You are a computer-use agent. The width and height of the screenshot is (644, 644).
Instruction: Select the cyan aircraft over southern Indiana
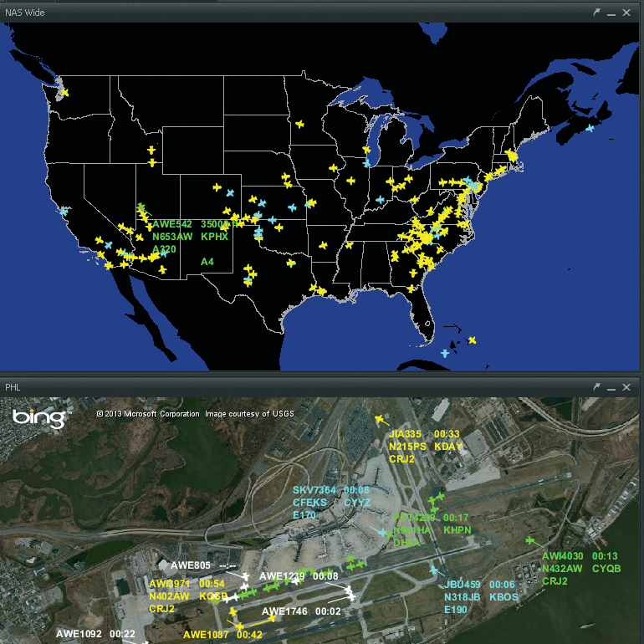click(380, 200)
